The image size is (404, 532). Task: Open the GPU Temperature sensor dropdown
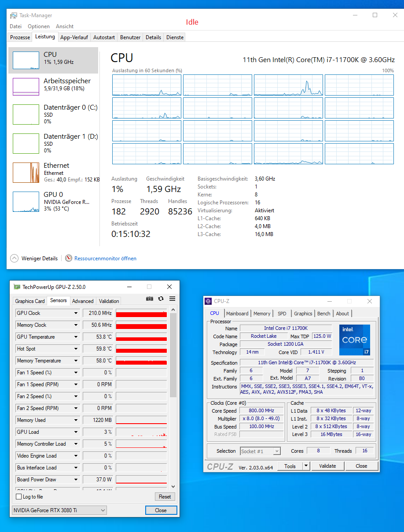[x=76, y=337]
